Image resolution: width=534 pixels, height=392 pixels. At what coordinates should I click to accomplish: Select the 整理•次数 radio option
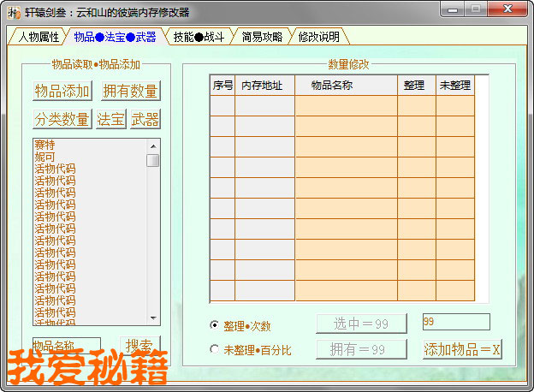tap(215, 325)
